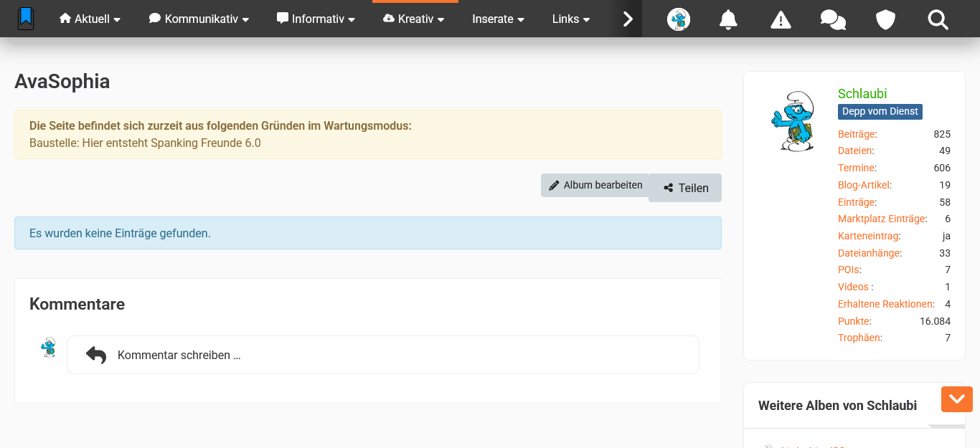Open the search magnifier icon
Viewport: 980px width, 448px height.
[938, 19]
